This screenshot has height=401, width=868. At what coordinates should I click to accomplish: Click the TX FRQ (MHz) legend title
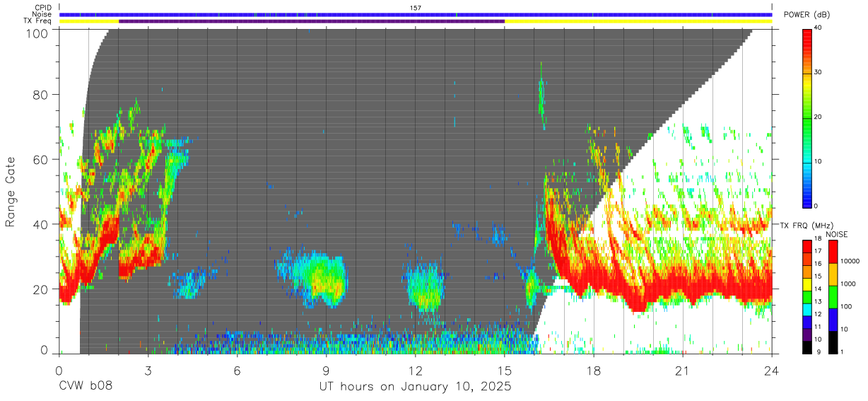click(805, 225)
